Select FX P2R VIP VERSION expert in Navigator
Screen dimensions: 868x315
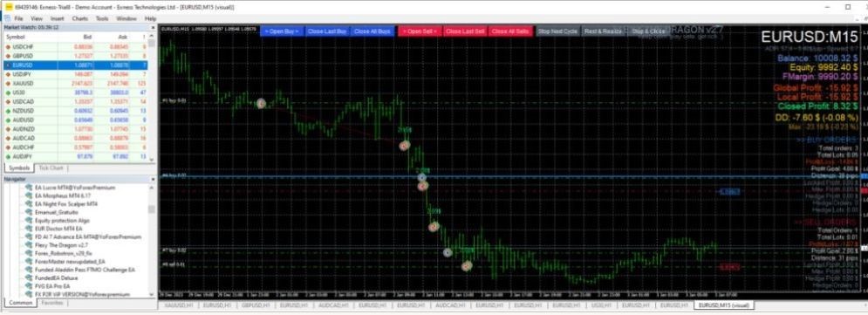tap(82, 295)
